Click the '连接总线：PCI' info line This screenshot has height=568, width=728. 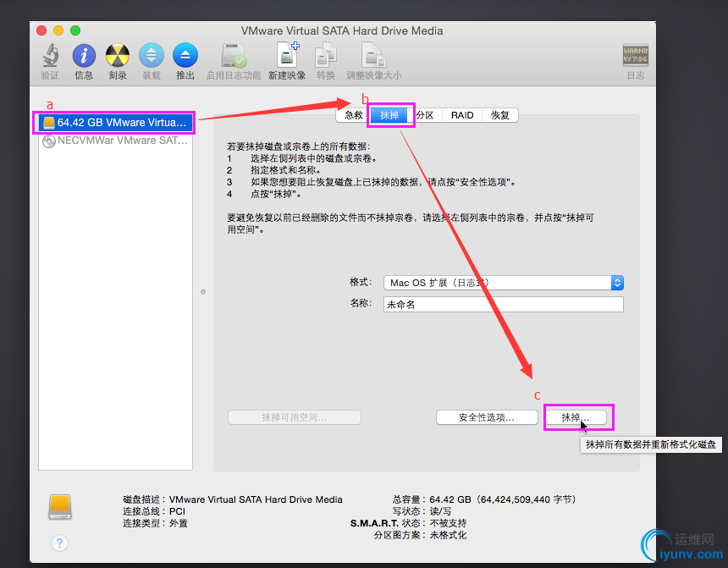(154, 511)
